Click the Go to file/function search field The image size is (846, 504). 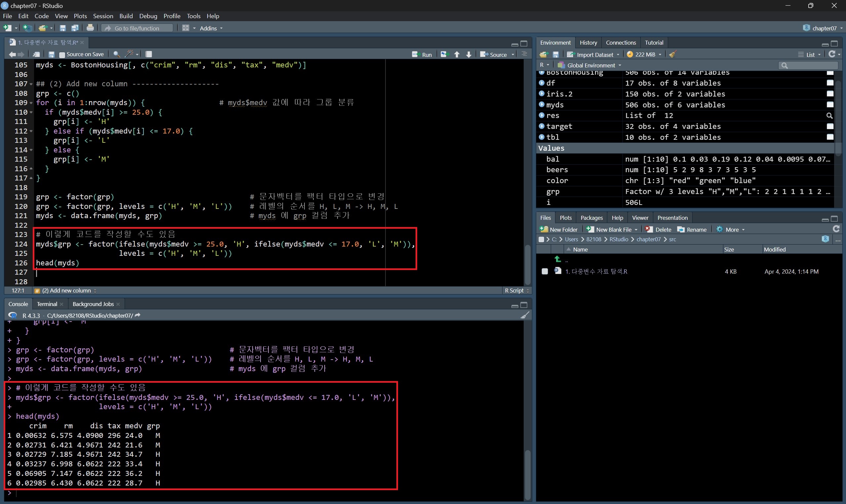point(137,28)
